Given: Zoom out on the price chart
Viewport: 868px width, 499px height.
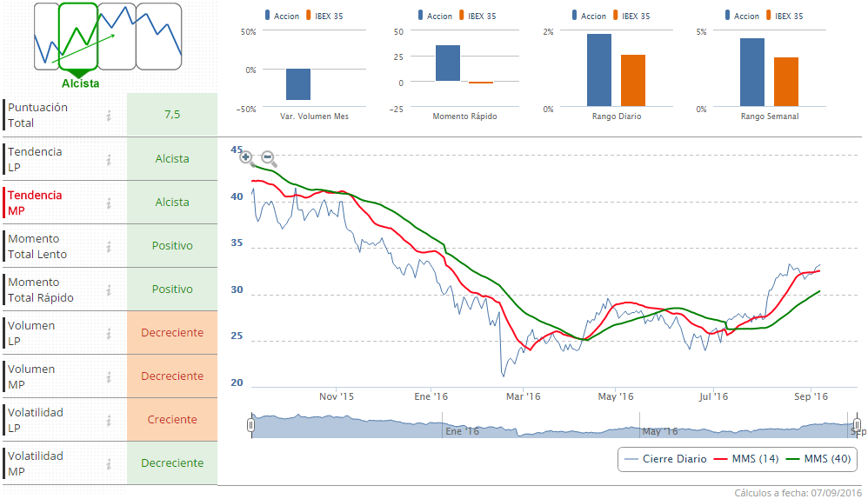Looking at the screenshot, I should click(269, 159).
